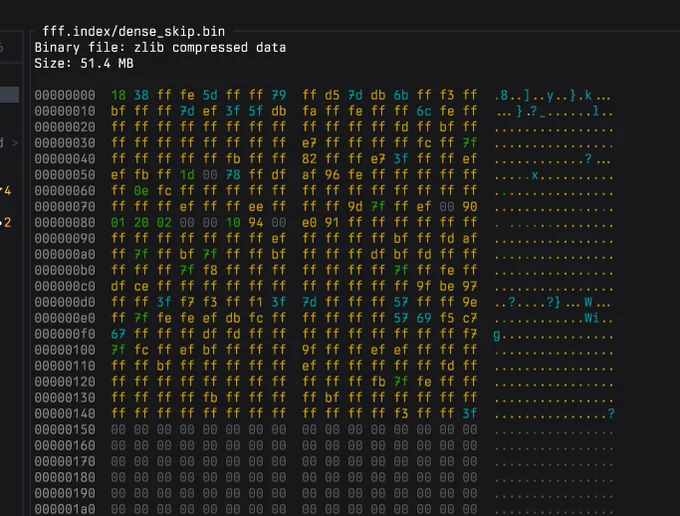Click byte fa in row 00000010
680x516 pixels.
point(309,111)
